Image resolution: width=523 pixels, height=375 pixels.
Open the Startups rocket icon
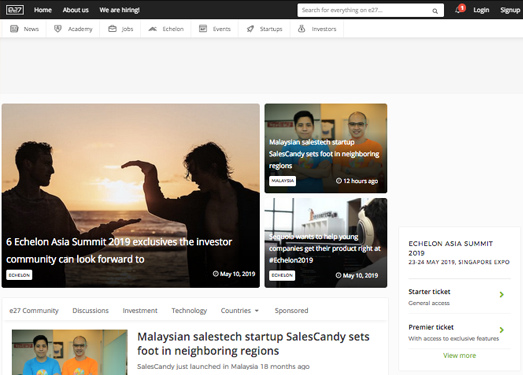[250, 29]
